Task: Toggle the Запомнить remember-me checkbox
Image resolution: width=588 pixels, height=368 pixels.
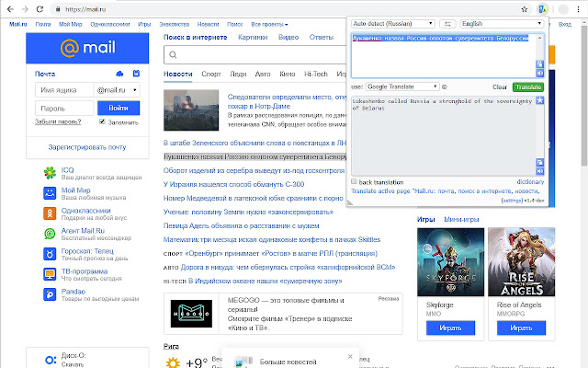Action: [102, 121]
